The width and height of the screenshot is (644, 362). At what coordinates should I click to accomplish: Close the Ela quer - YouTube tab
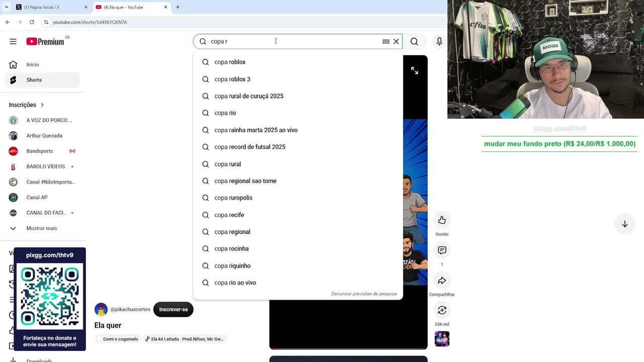coord(166,7)
